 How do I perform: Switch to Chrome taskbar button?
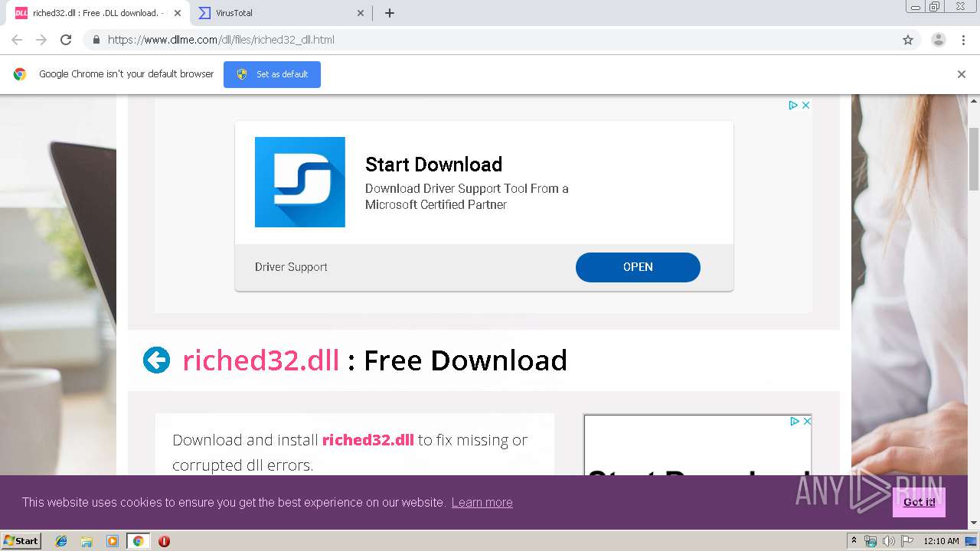click(138, 541)
